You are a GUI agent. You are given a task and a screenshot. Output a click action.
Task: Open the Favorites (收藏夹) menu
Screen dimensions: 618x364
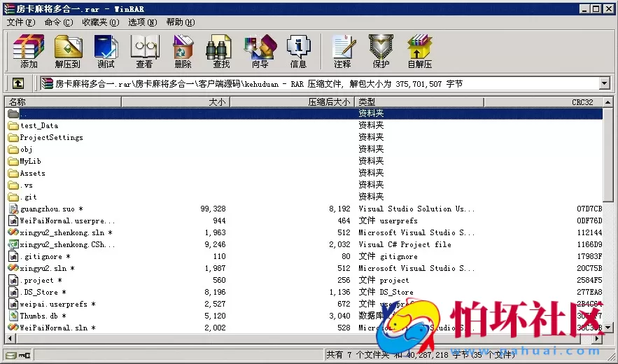(x=101, y=22)
